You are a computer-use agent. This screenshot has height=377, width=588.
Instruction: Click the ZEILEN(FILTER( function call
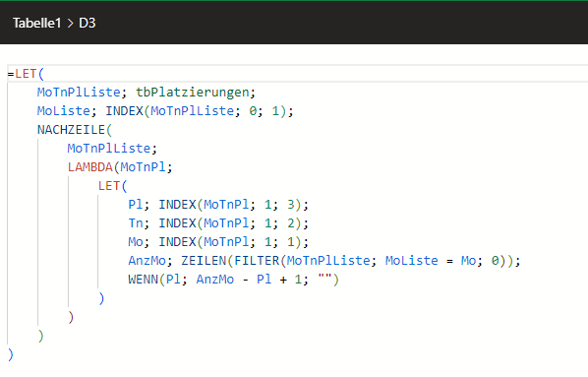pos(234,261)
